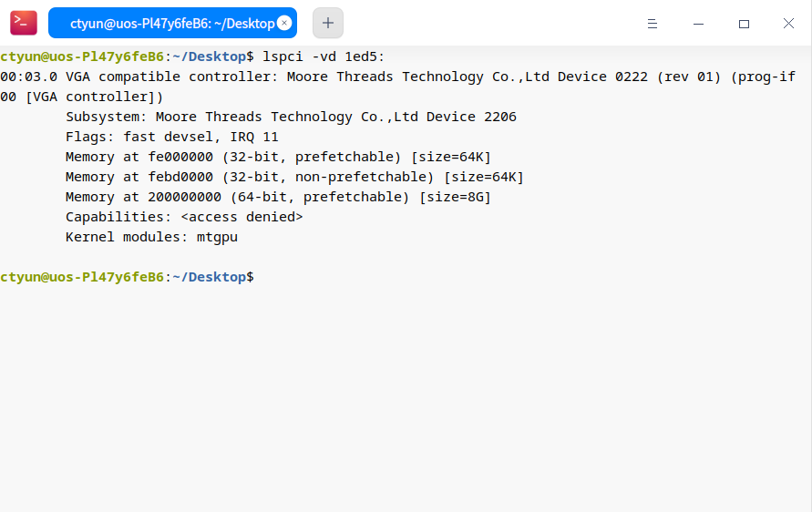Click the last empty prompt line

tap(127, 277)
